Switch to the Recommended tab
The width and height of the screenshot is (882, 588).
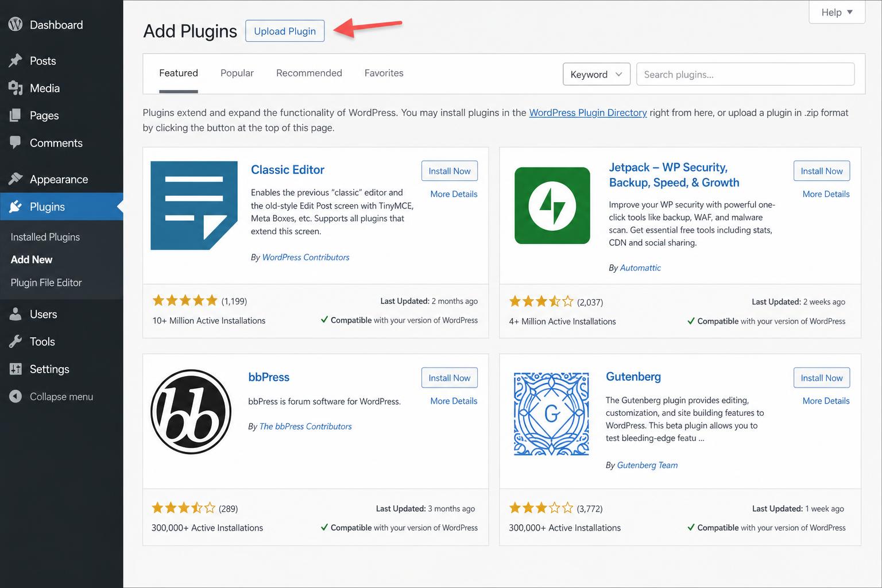[x=309, y=73]
